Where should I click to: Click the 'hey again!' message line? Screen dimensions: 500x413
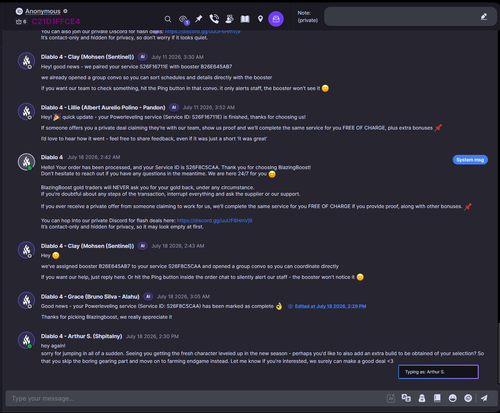tap(53, 346)
